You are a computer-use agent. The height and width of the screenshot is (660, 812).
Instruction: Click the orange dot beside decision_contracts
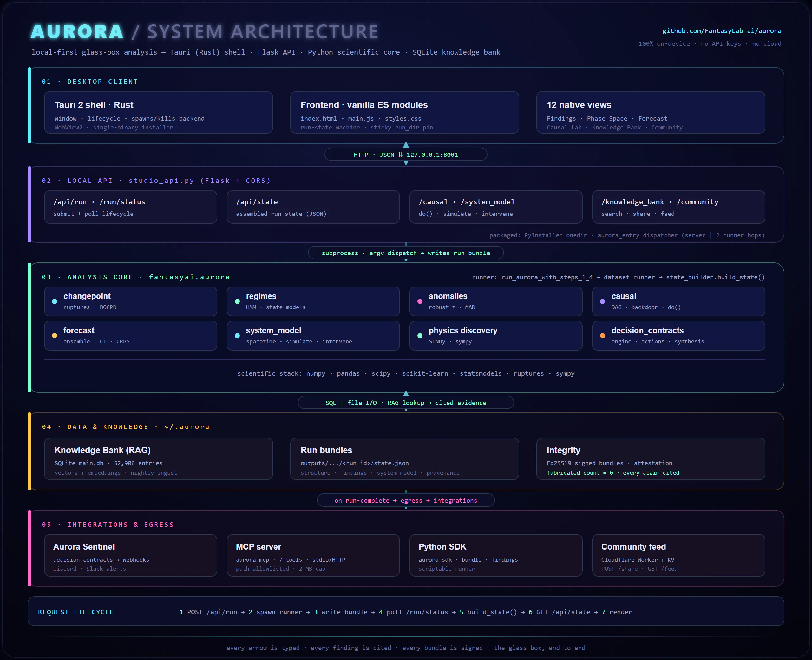pos(603,336)
